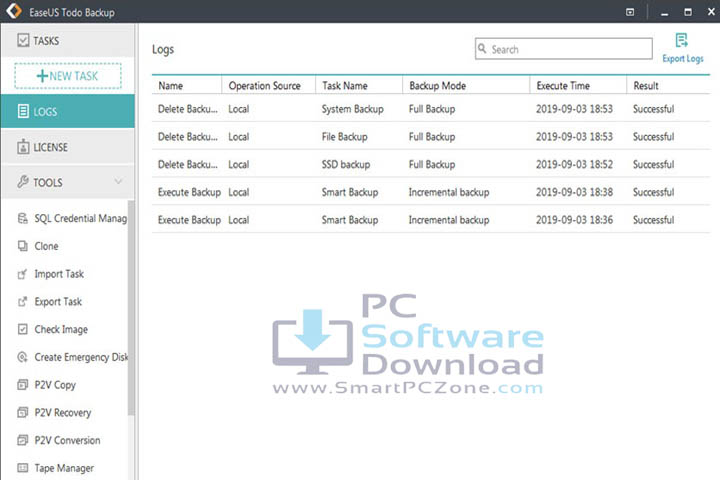Select the File Backup log row
The width and height of the screenshot is (720, 480).
click(x=431, y=137)
